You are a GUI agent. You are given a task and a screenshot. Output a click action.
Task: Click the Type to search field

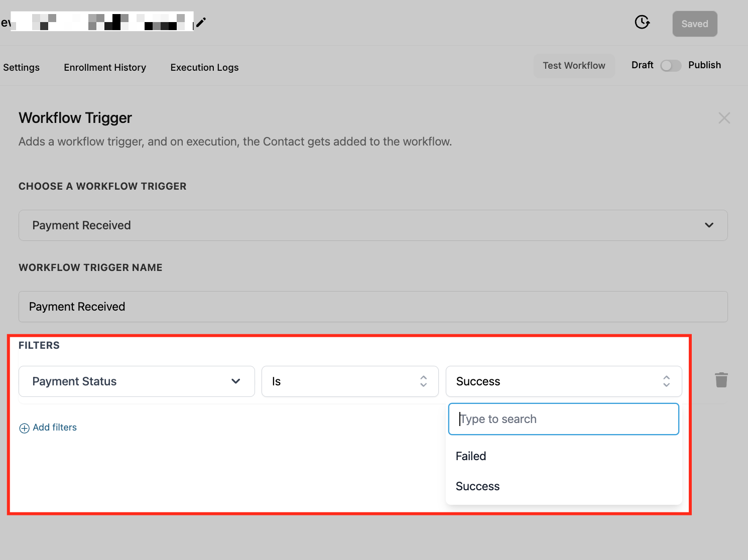(x=563, y=419)
